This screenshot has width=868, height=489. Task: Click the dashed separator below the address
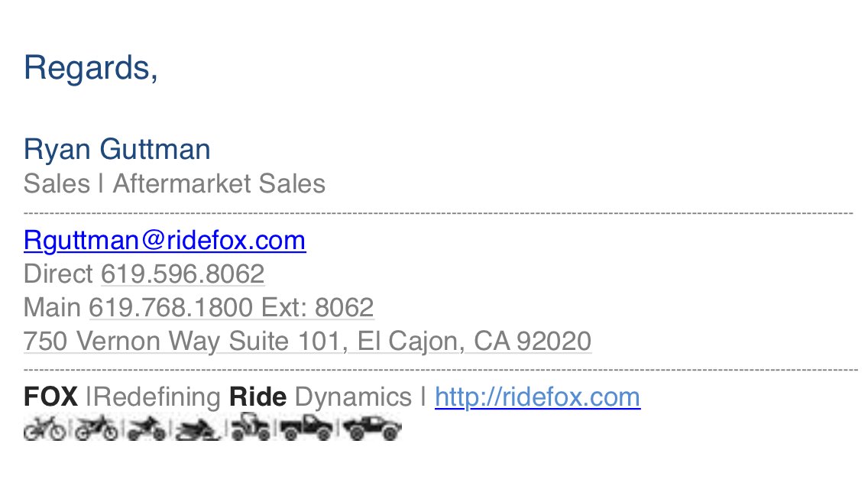441,369
